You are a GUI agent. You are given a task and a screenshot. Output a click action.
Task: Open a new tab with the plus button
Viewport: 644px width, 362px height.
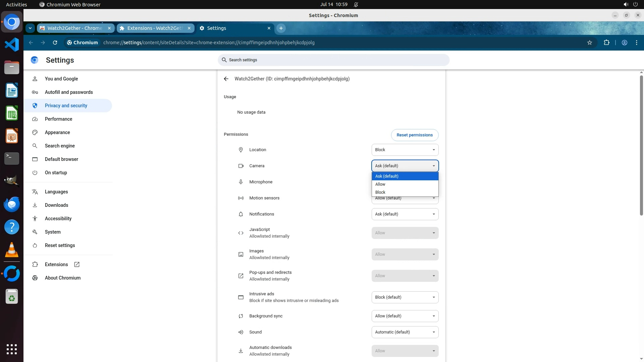click(281, 28)
